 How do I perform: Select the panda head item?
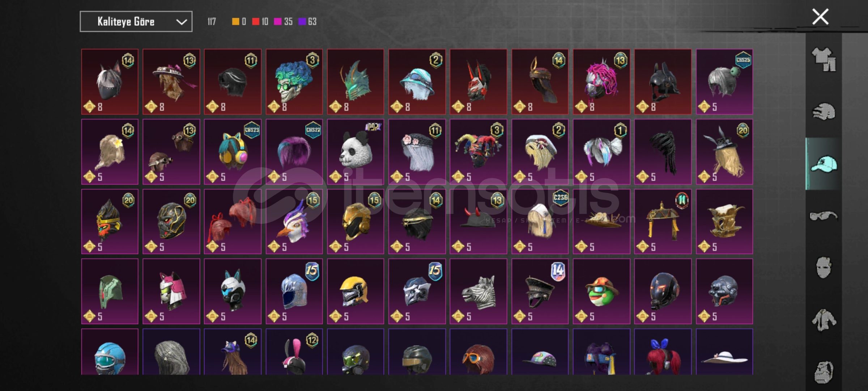click(356, 152)
